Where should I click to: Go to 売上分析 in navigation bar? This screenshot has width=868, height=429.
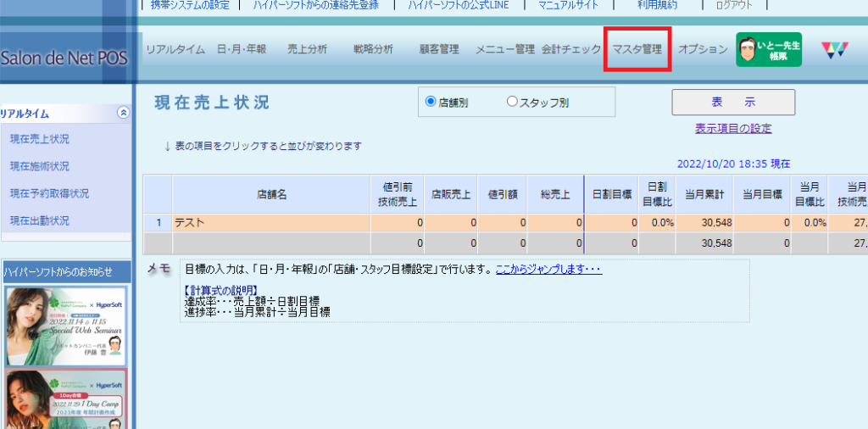(x=307, y=49)
